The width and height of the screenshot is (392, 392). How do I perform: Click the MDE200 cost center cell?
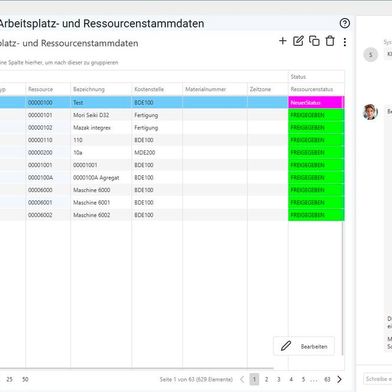157,153
